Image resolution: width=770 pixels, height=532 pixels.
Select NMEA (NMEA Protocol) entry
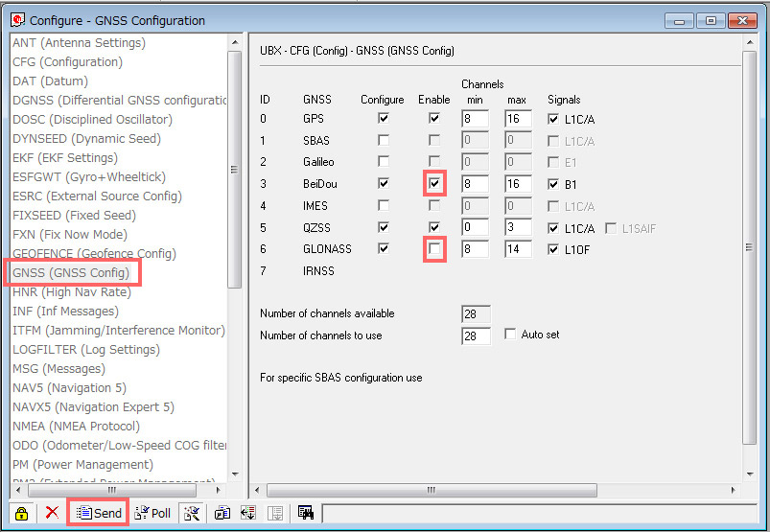(76, 427)
